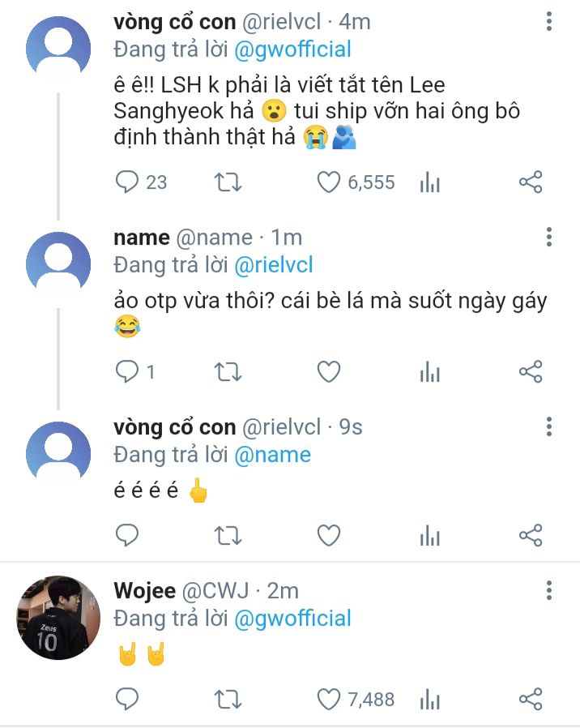Screen dimensions: 580x728
Task: Like the tweet from @name
Action: (329, 371)
